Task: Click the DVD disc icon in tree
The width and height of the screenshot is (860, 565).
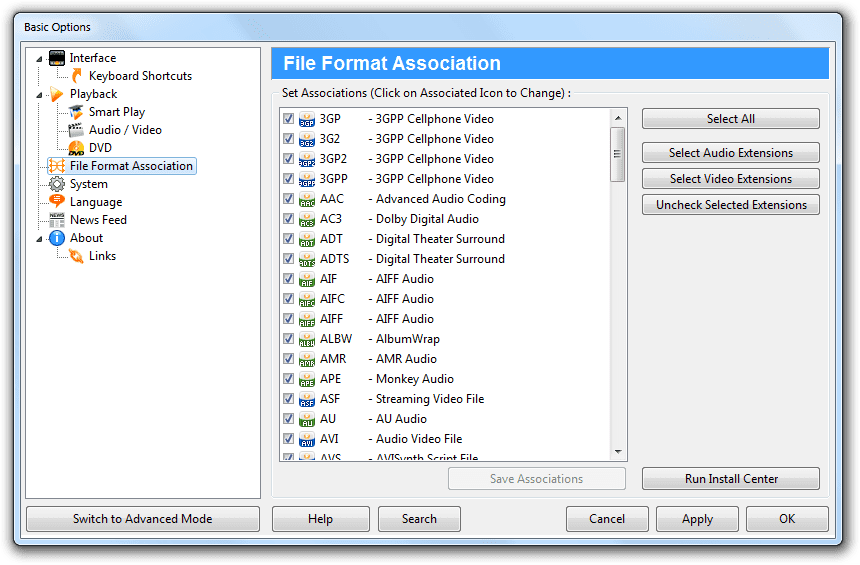Action: 76,148
